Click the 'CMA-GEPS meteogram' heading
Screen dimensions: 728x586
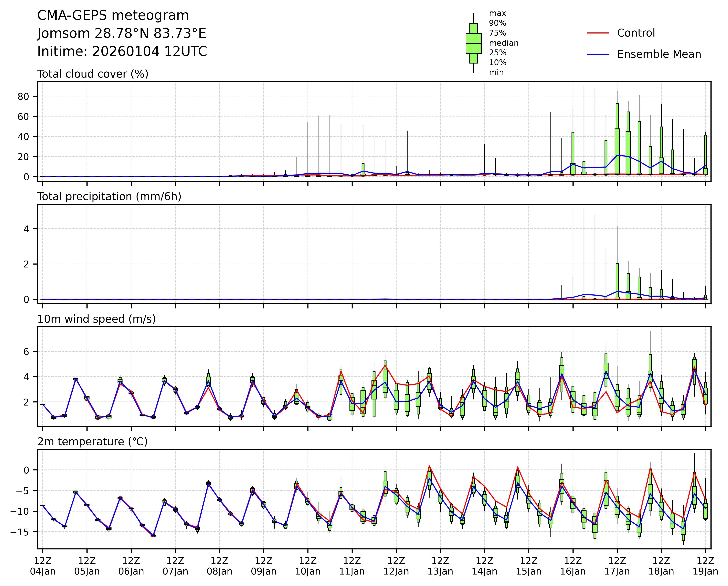point(113,15)
